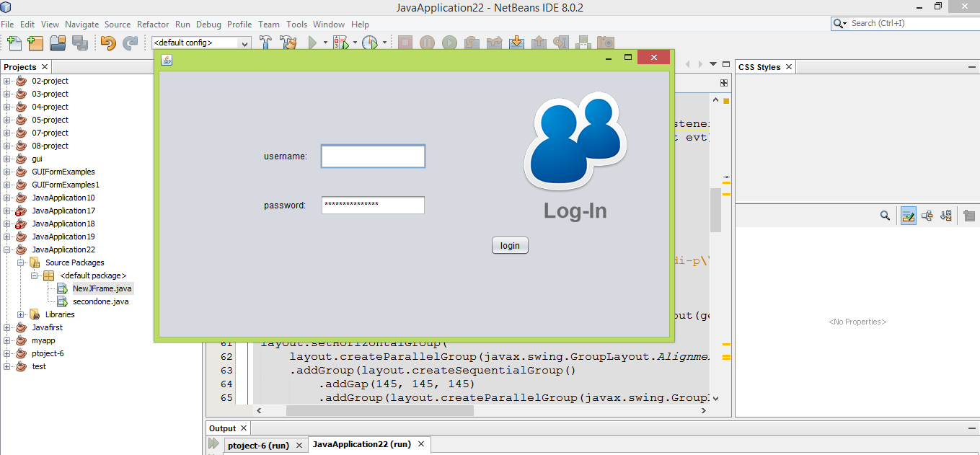This screenshot has height=455, width=980.
Task: Click the login button
Action: pos(510,246)
